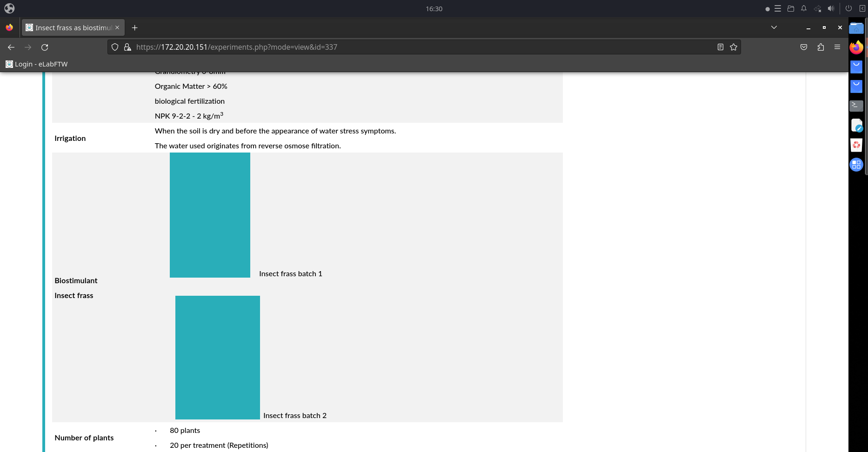Click the notification bell in the top bar
The width and height of the screenshot is (868, 452).
coord(803,8)
